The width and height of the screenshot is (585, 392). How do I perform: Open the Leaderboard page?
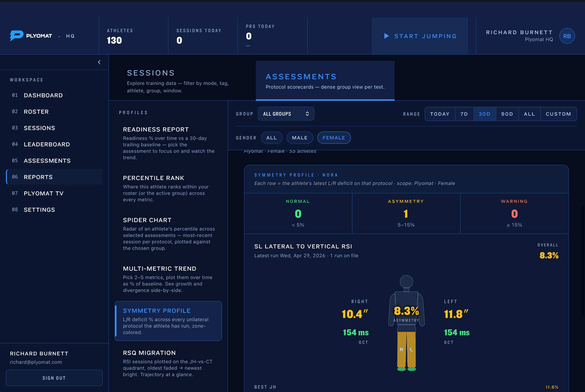coord(54,145)
